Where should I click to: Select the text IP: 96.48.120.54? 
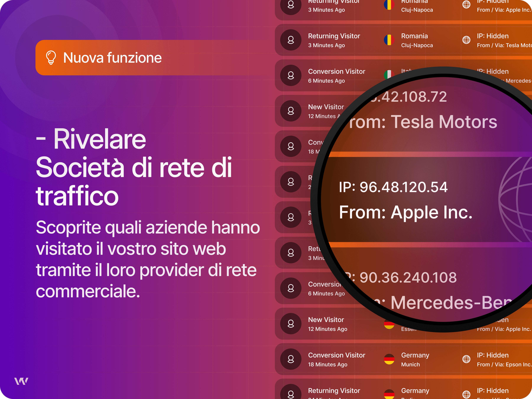pyautogui.click(x=393, y=187)
